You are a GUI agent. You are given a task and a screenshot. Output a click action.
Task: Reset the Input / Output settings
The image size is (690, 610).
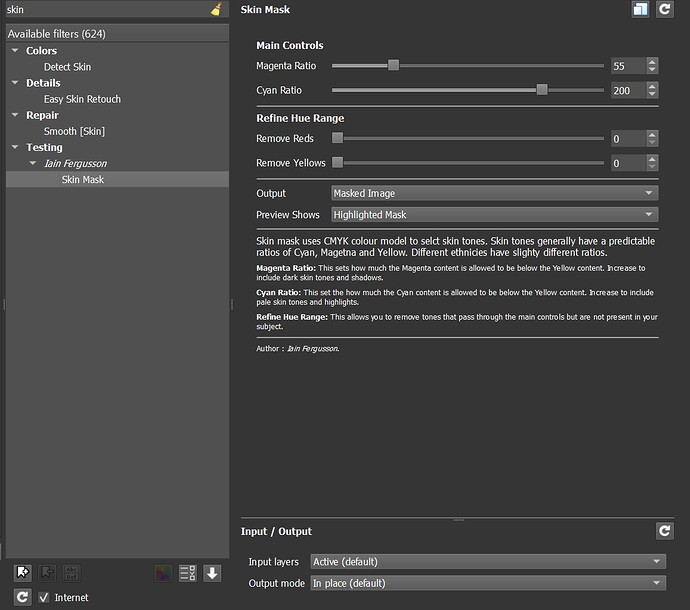pyautogui.click(x=664, y=531)
